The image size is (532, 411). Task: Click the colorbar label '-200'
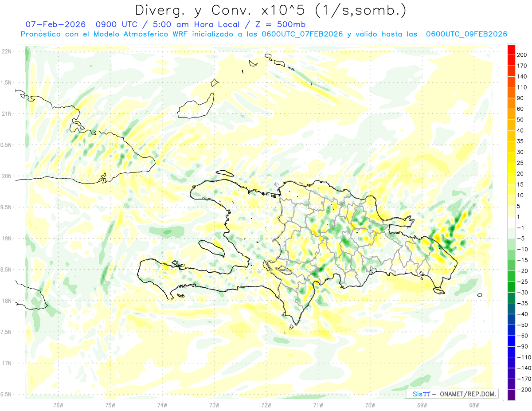pos(524,390)
